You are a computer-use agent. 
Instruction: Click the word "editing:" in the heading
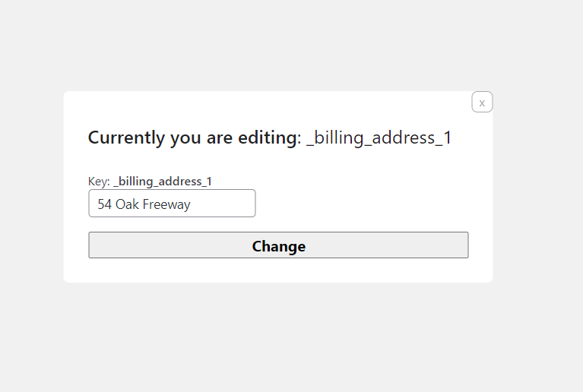pyautogui.click(x=268, y=138)
